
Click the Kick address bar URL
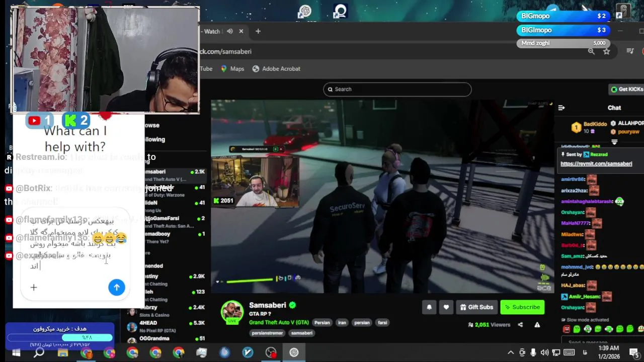(225, 51)
